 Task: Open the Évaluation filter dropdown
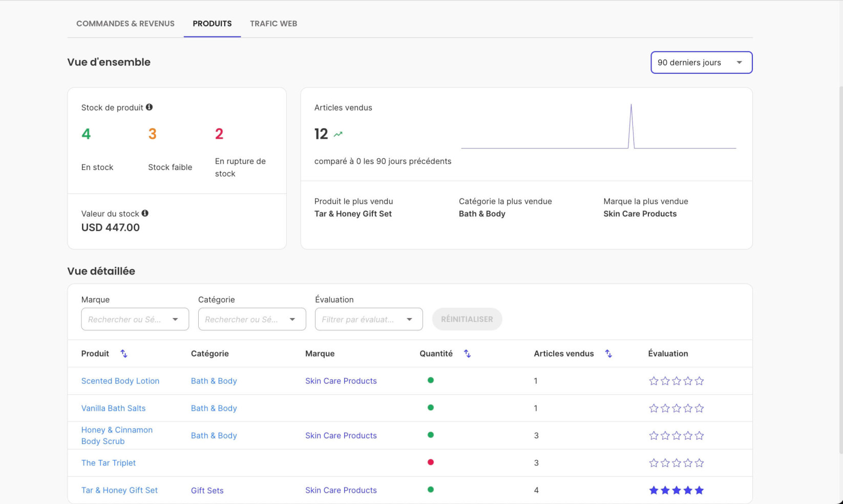pos(369,319)
